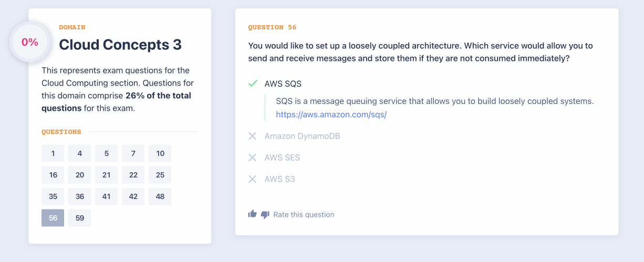Click the X icon beside Amazon DynamoDB
This screenshot has height=262, width=644.
coord(253,136)
